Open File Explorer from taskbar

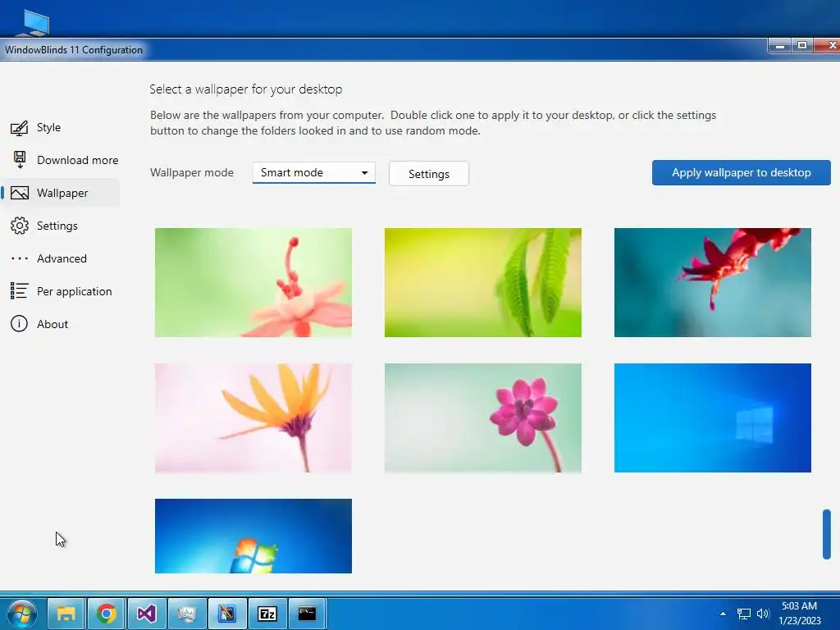(x=66, y=614)
